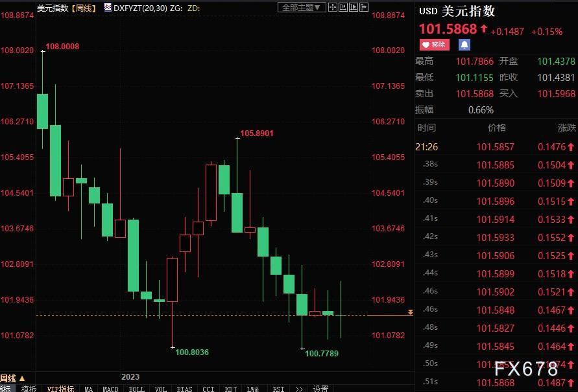Toggle the heart favorite icon

click(x=424, y=45)
